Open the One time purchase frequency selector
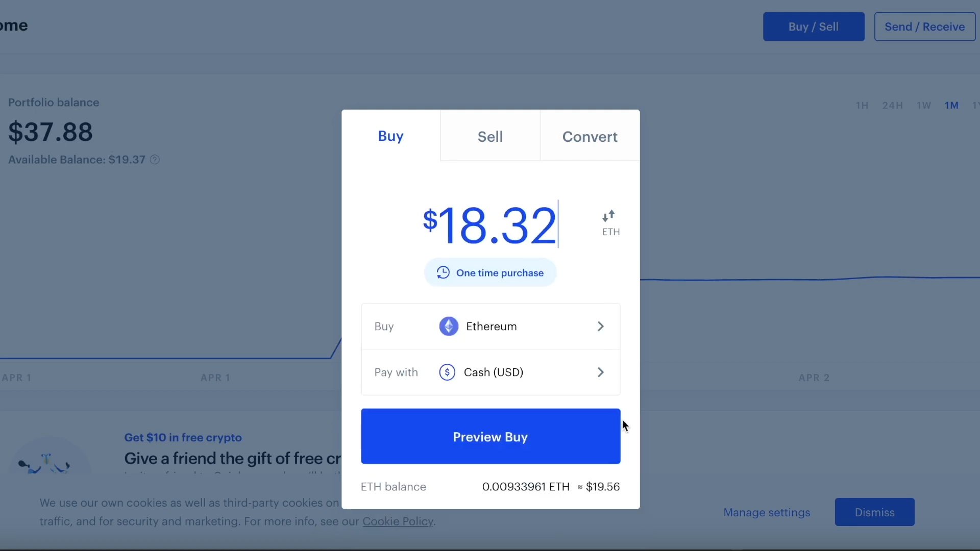The image size is (980, 551). click(490, 273)
